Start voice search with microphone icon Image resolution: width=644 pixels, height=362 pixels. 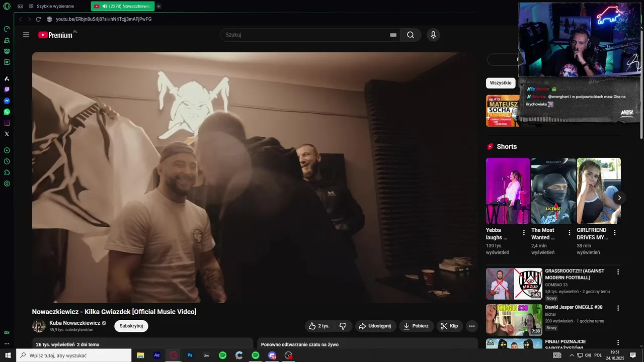coord(433,35)
